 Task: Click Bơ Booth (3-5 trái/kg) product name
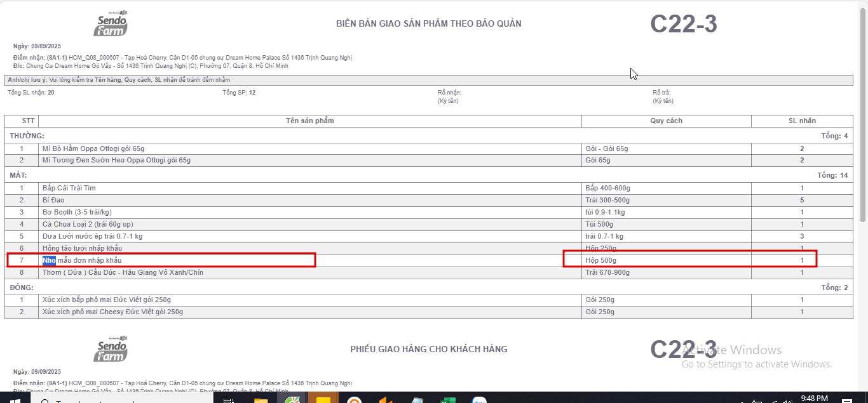[x=77, y=212]
